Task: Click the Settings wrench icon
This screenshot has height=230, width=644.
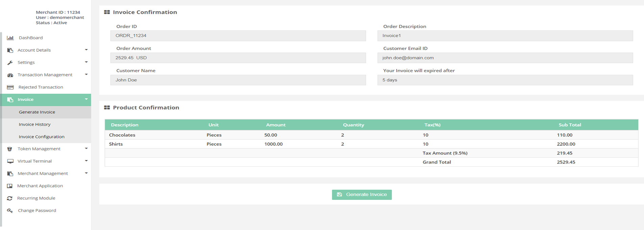Action: pyautogui.click(x=10, y=63)
